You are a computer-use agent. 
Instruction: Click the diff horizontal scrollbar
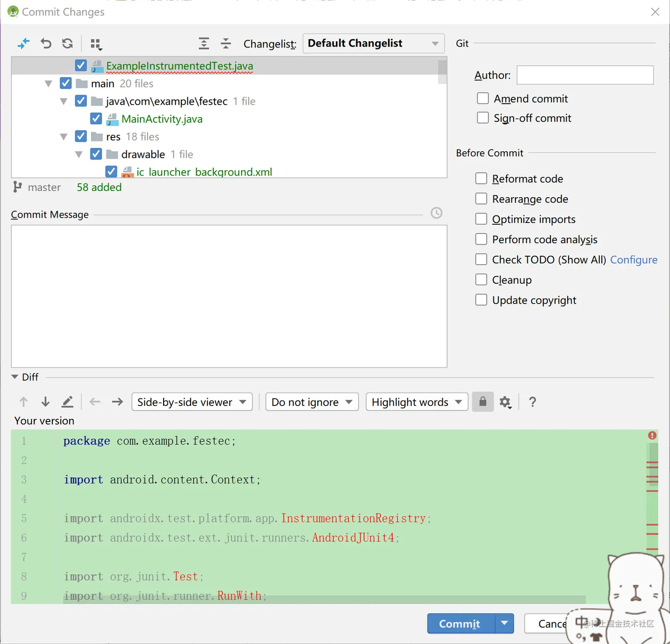(x=324, y=600)
